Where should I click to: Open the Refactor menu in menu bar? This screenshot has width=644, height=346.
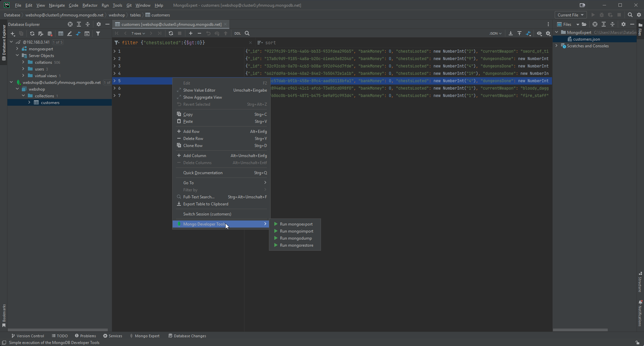(90, 5)
